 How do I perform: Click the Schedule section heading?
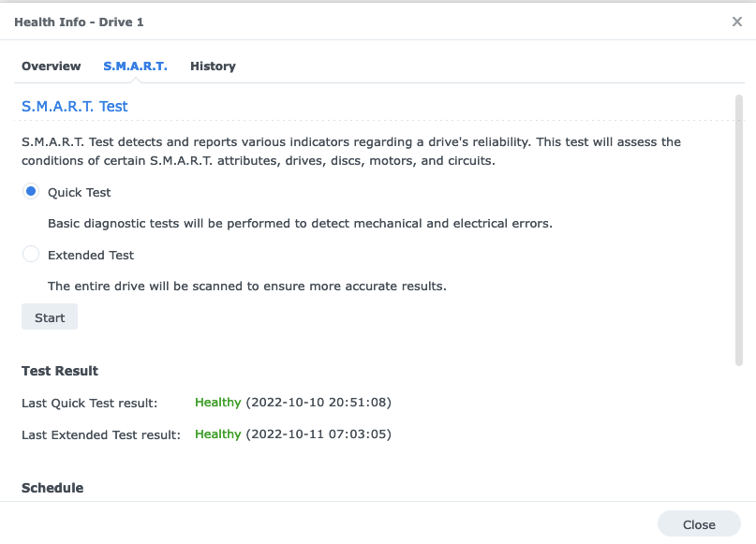52,488
